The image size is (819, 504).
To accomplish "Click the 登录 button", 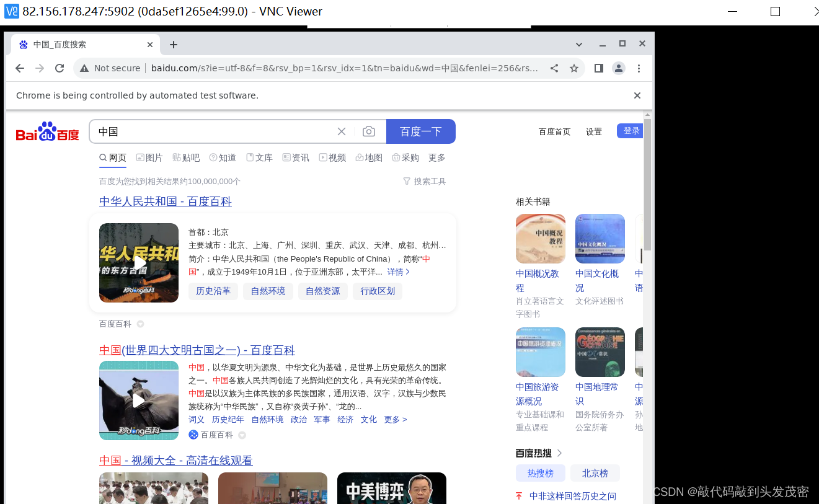I will [630, 131].
